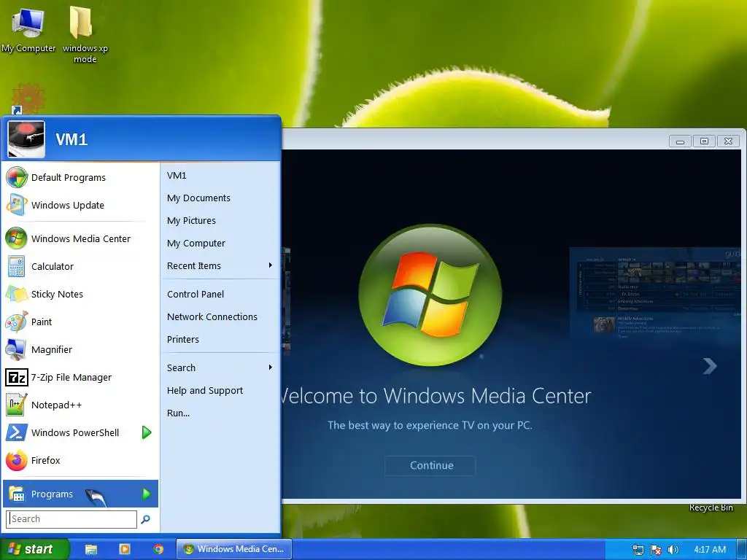Open Default Programs icon in Start menu

pyautogui.click(x=17, y=178)
